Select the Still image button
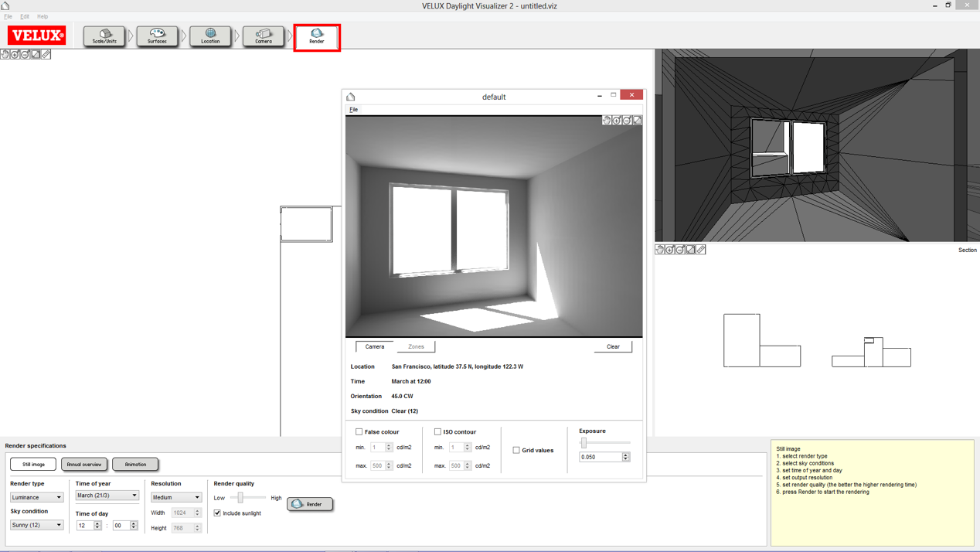The width and height of the screenshot is (980, 552). pyautogui.click(x=33, y=465)
